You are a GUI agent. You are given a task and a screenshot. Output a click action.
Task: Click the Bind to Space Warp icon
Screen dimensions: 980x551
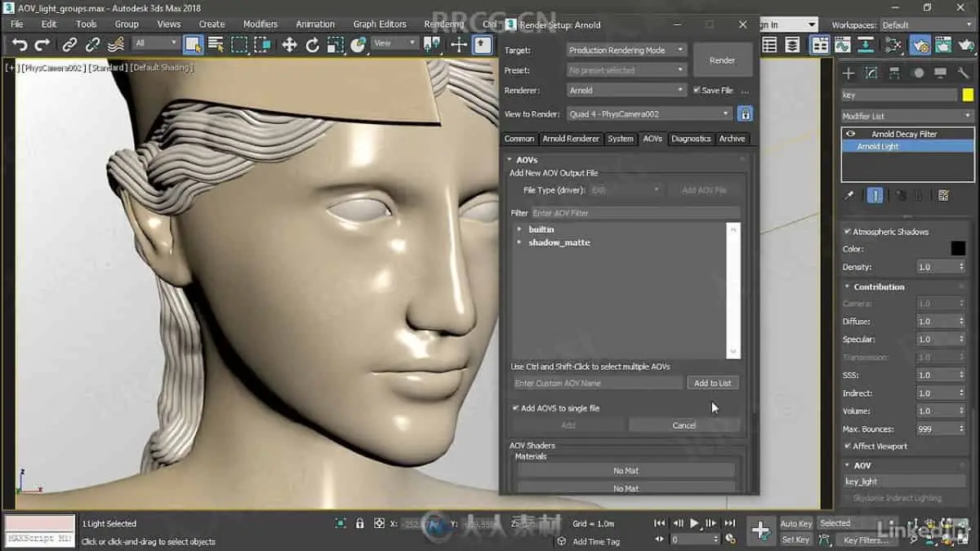click(x=116, y=44)
